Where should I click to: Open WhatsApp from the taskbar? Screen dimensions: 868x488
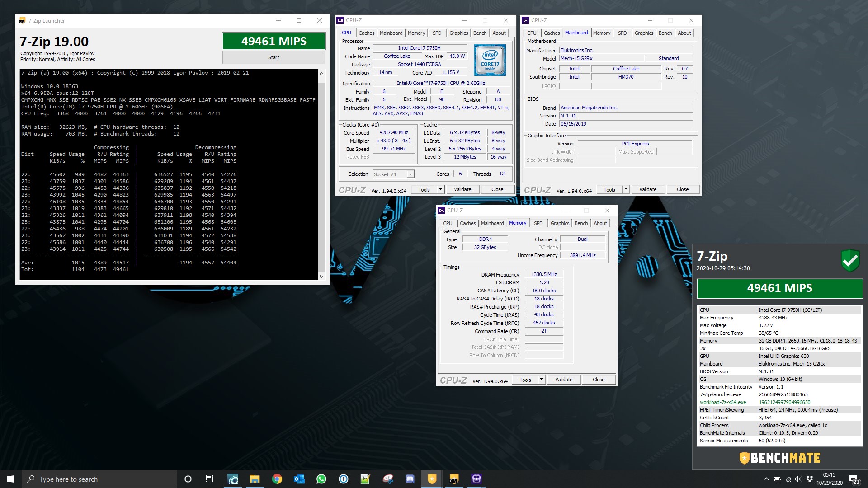click(x=321, y=479)
